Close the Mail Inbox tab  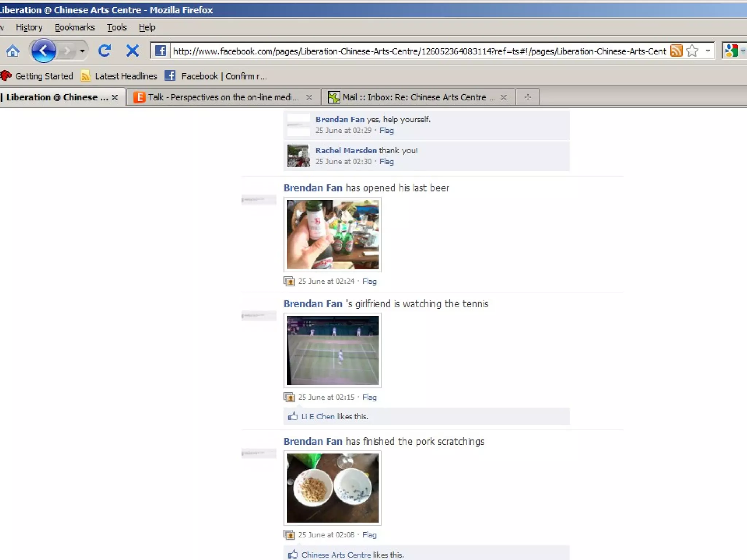[x=504, y=97]
